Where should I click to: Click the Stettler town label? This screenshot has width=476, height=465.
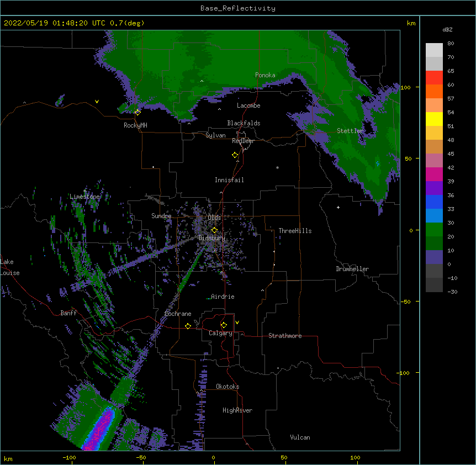coord(350,130)
